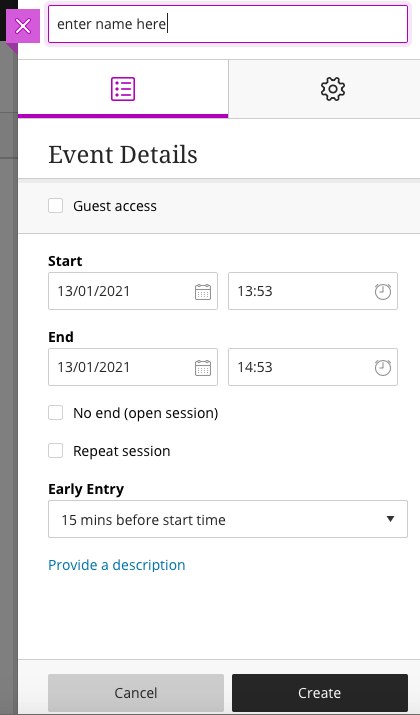Screen dimensions: 420x715
Task: Click the End time field 14:53
Action: click(x=313, y=367)
